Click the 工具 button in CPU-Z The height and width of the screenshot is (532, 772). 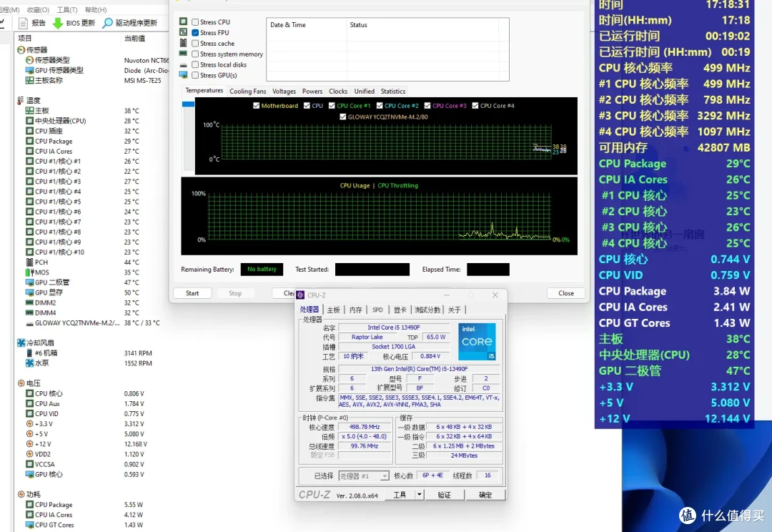point(400,495)
